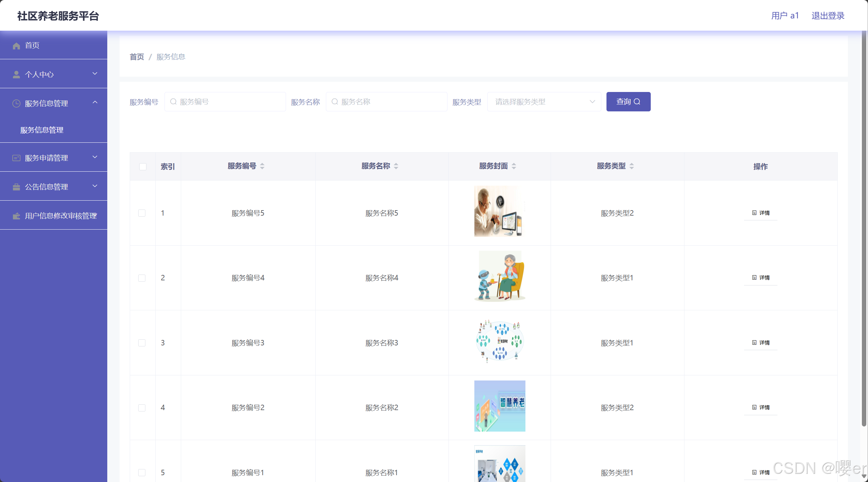
Task: Open the 请选择服务类型 dropdown
Action: 544,102
